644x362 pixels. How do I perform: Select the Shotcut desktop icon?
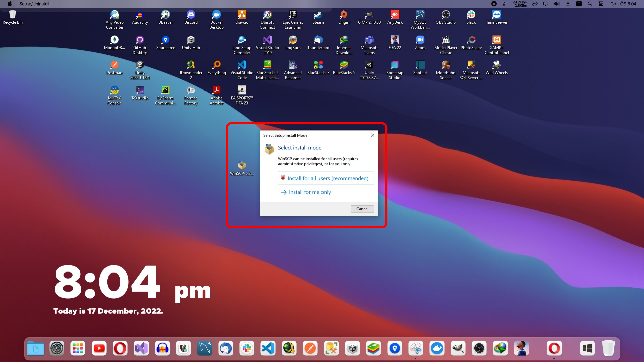click(x=420, y=68)
